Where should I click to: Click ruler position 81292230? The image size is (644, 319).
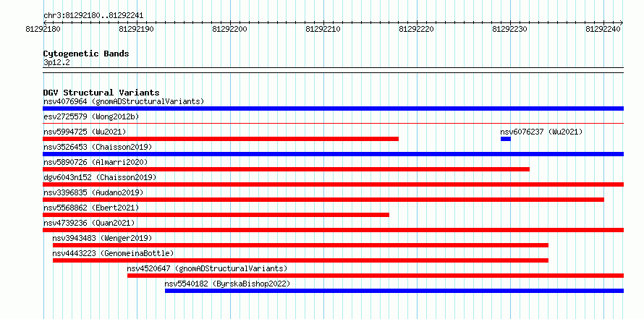coord(510,29)
